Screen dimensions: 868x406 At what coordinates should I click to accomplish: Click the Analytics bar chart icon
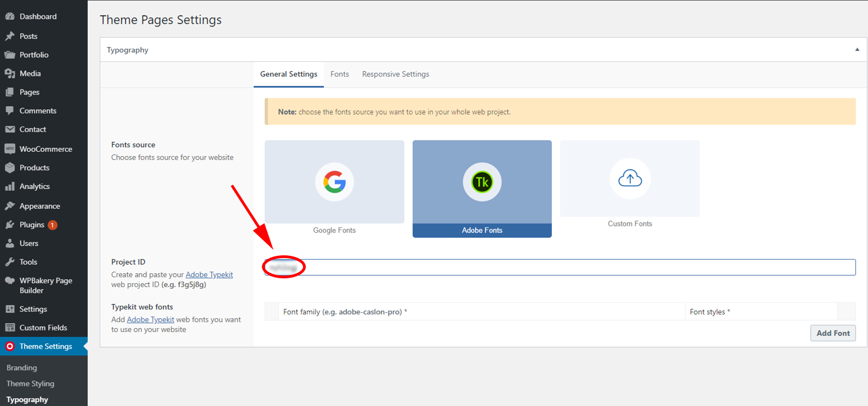[10, 186]
